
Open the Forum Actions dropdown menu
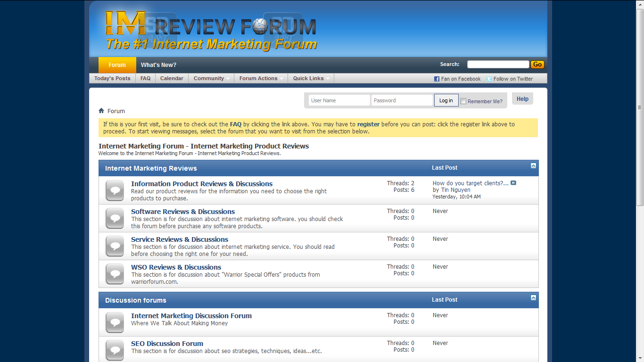coord(261,78)
